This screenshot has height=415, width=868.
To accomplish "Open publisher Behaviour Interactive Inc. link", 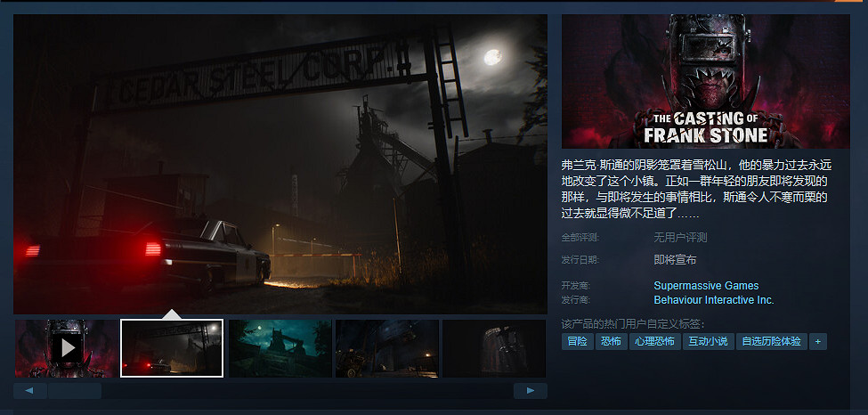I will (x=714, y=300).
